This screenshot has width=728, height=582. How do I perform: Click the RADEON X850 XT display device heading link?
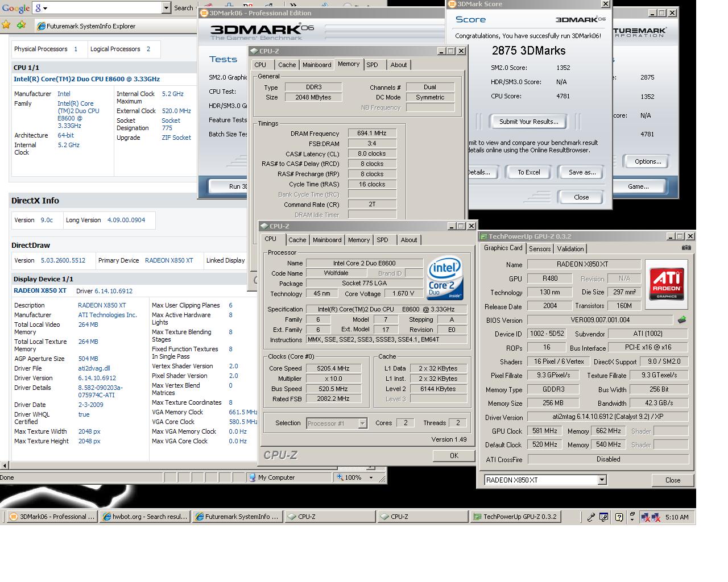click(x=40, y=290)
